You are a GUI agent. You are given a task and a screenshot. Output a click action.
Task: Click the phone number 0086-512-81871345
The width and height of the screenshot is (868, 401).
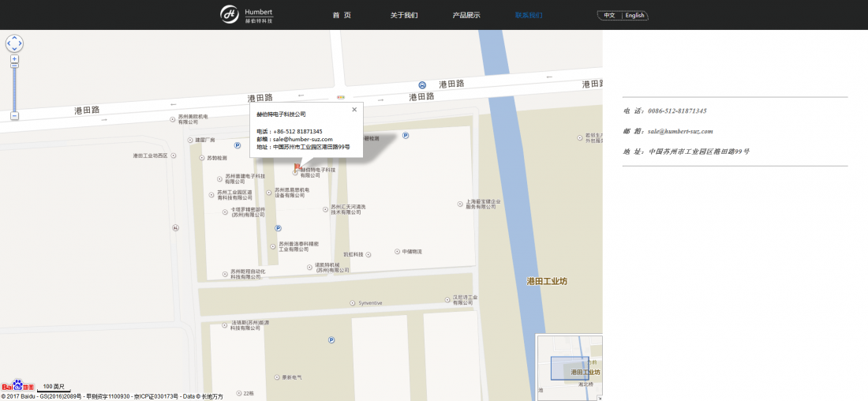click(x=677, y=111)
